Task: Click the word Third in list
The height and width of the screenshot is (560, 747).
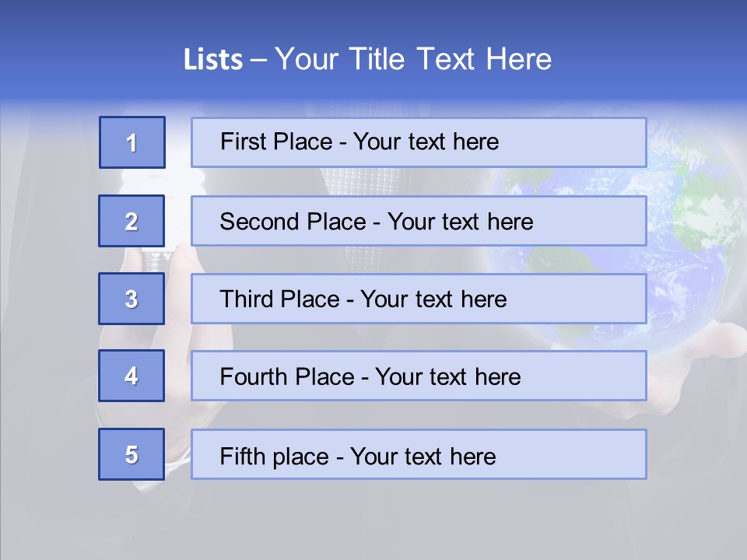Action: (x=246, y=299)
